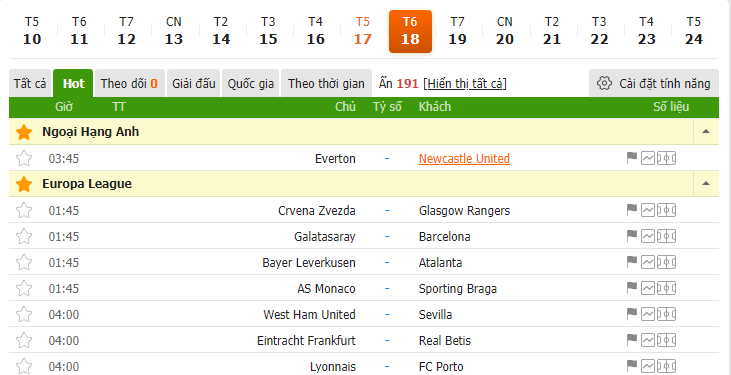This screenshot has height=375, width=731.
Task: Favorite the Everton vs Newcastle match star
Action: (24, 159)
